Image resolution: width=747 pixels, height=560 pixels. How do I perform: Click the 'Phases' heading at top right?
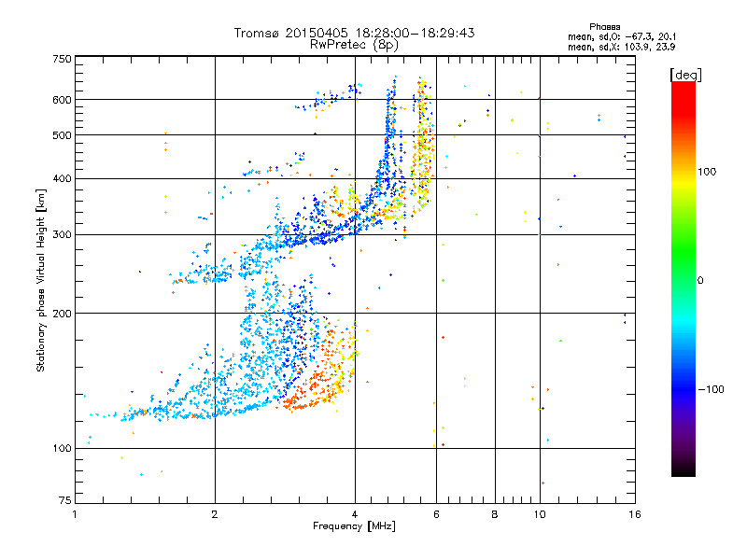(x=604, y=27)
